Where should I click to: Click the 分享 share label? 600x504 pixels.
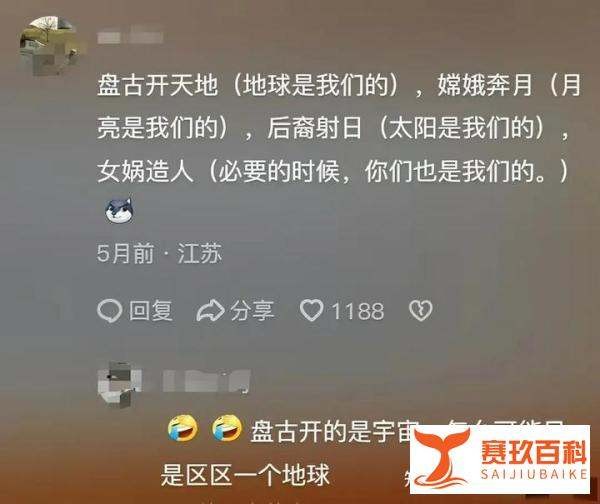pyautogui.click(x=253, y=310)
